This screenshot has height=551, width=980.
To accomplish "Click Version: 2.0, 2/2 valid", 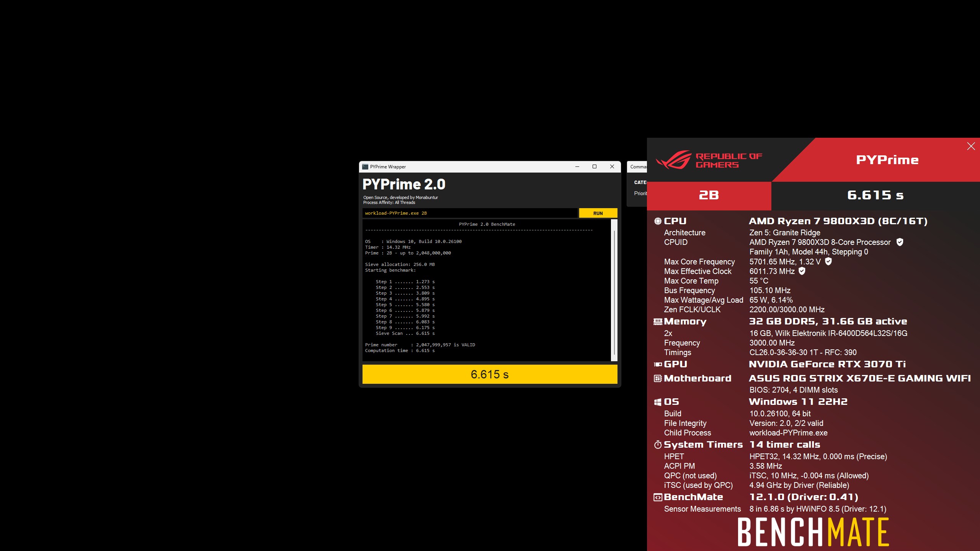I will pos(786,423).
